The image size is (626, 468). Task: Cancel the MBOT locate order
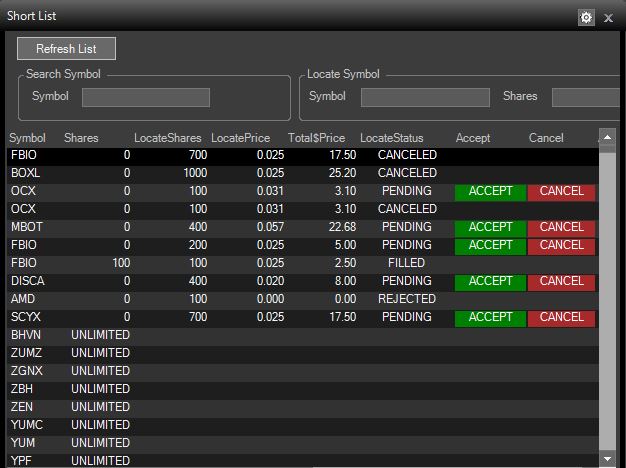pyautogui.click(x=561, y=227)
